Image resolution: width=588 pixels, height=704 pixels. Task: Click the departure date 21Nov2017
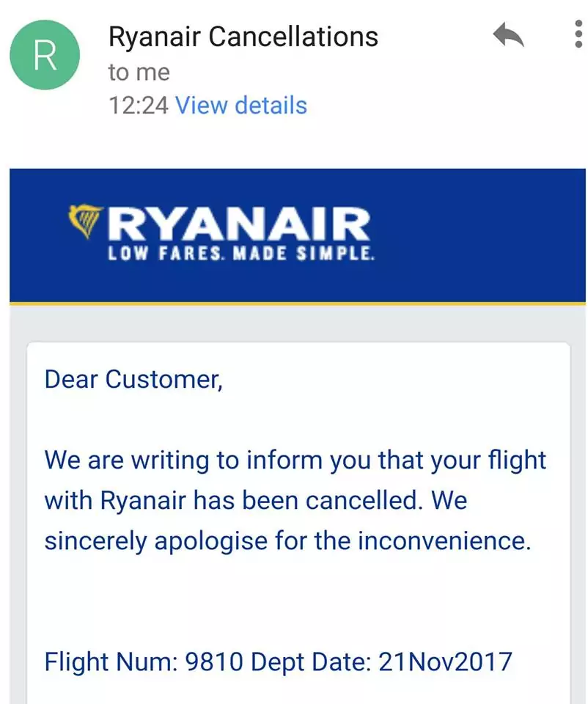(445, 661)
